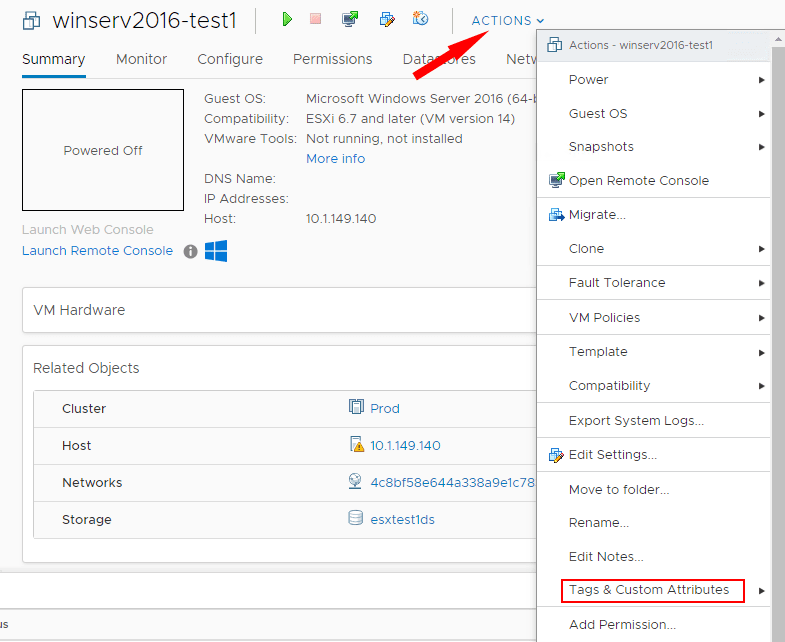Click the Edit Settings menu icon
The height and width of the screenshot is (642, 785).
coord(556,455)
